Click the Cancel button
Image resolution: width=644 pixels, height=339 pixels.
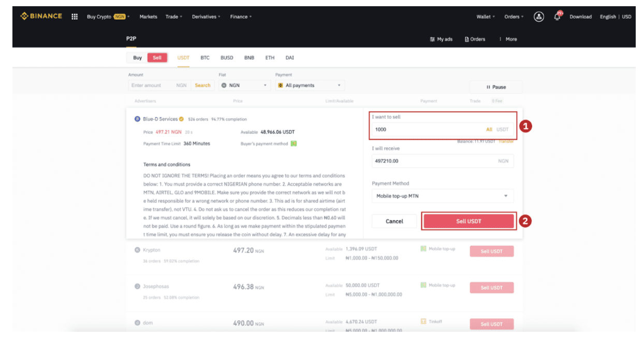394,221
